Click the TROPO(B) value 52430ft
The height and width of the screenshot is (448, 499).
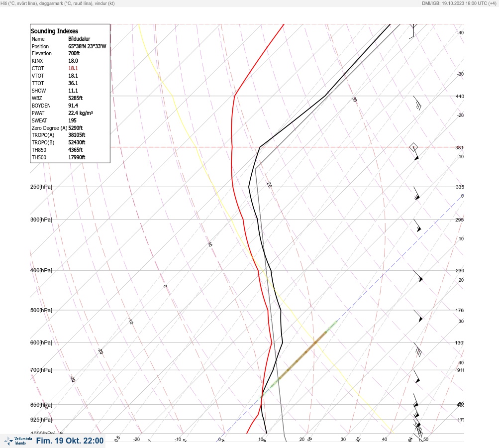[x=77, y=142]
